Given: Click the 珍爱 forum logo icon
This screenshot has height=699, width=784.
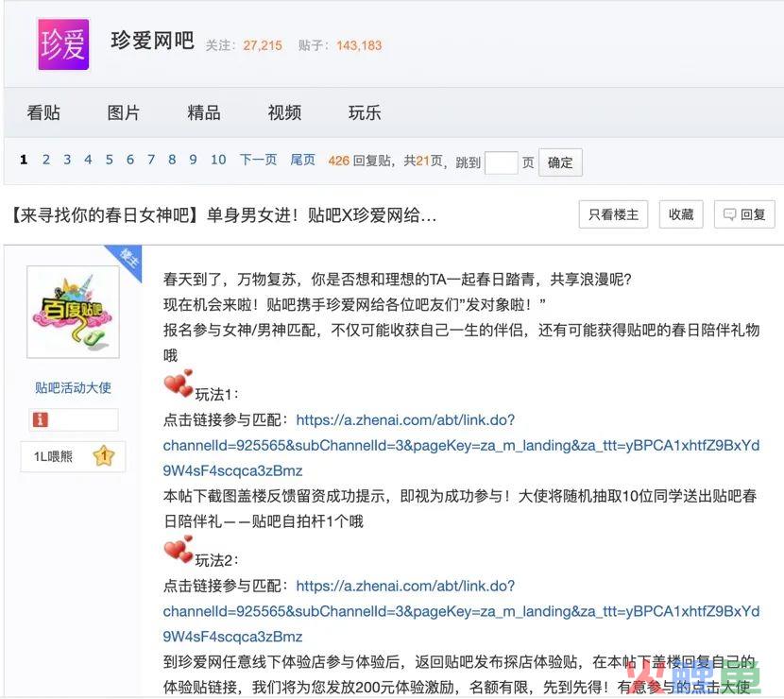Looking at the screenshot, I should [63, 44].
